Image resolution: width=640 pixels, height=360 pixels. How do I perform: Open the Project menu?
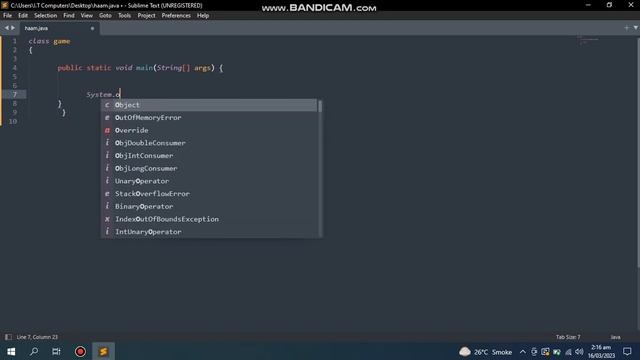click(x=146, y=16)
